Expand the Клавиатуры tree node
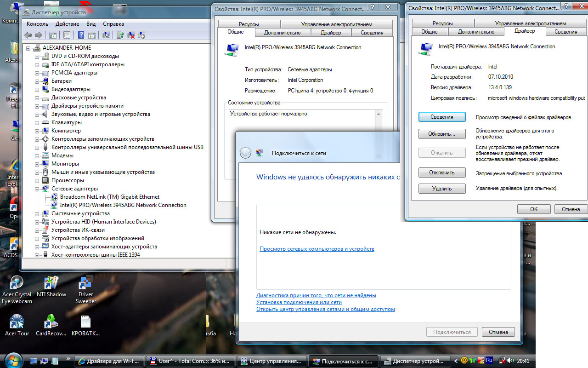 [x=37, y=122]
